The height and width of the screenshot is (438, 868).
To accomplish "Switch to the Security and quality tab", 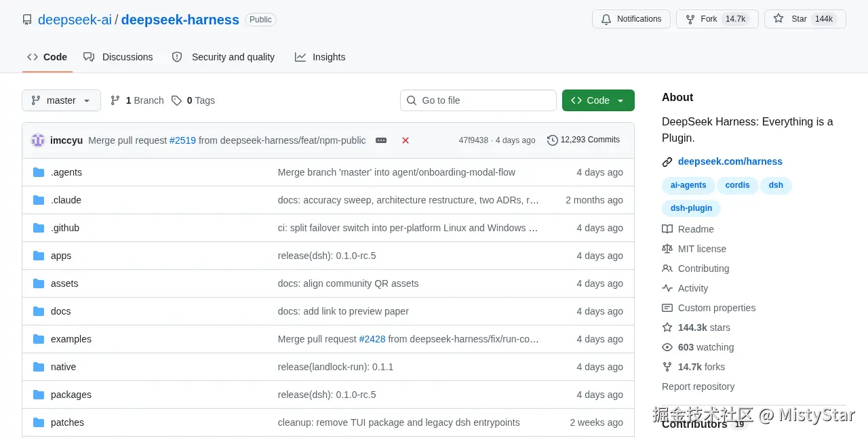I will pyautogui.click(x=223, y=57).
